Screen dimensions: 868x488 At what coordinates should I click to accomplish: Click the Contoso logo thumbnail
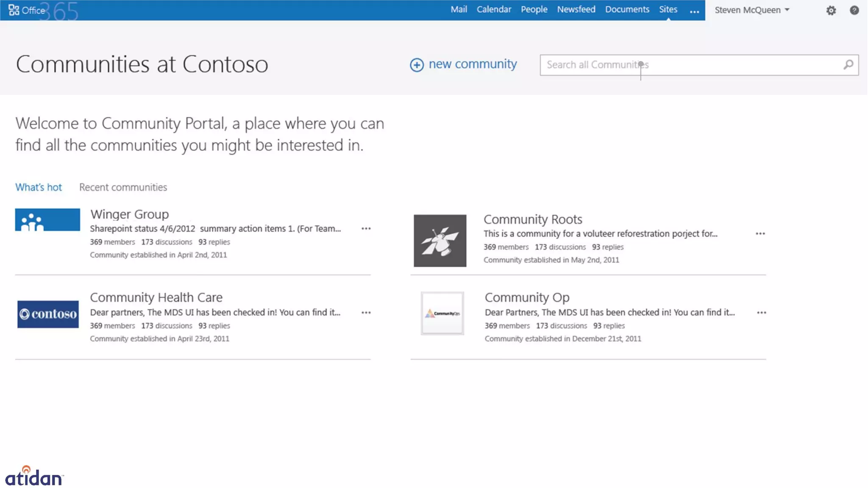(x=48, y=314)
